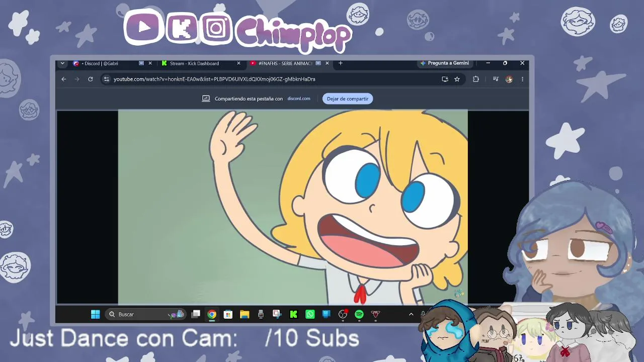Close the FNAFHS YouTube tab
Screen dimensions: 644x362
327,63
